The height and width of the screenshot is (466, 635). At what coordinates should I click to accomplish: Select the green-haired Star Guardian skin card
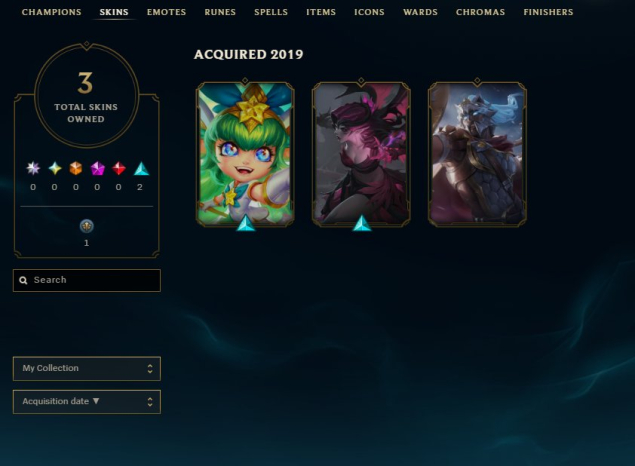point(245,154)
